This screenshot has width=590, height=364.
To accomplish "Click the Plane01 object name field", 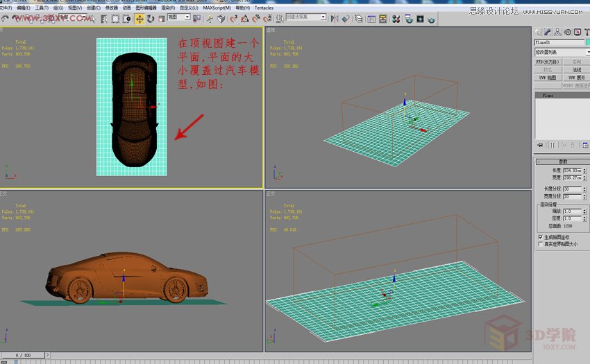I will pos(559,42).
